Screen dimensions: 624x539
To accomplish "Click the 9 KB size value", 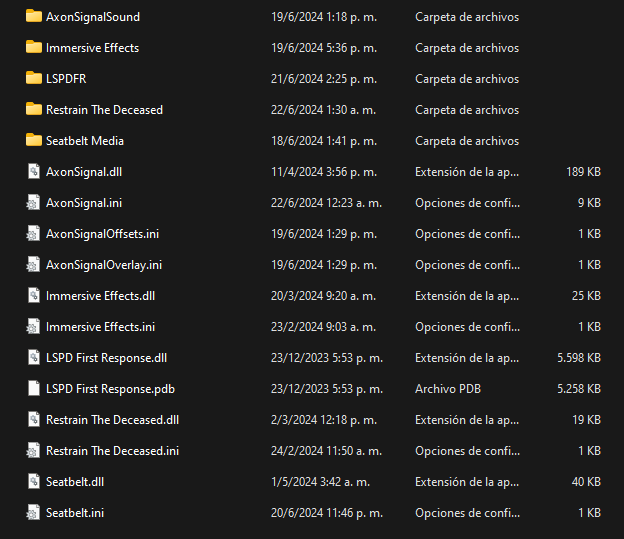I will 589,203.
